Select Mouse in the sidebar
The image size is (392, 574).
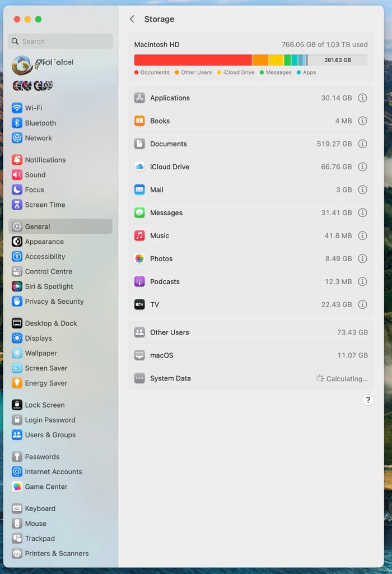coord(60,524)
